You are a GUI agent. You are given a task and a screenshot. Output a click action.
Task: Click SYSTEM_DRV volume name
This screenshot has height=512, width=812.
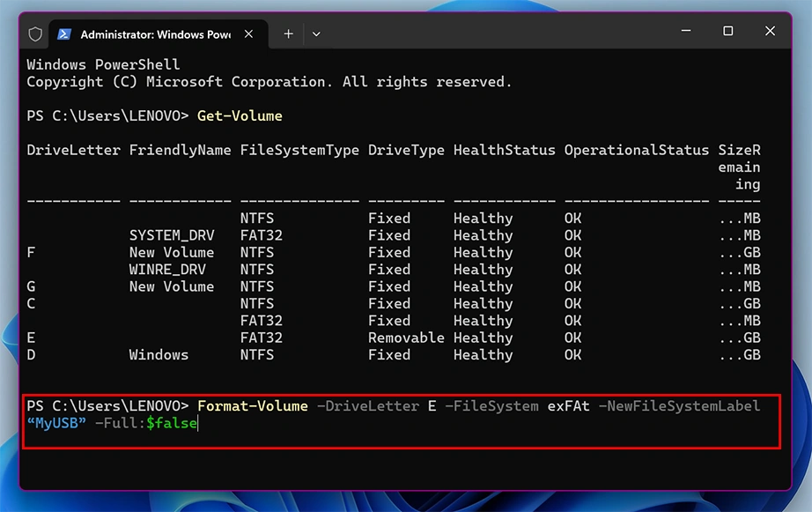172,235
